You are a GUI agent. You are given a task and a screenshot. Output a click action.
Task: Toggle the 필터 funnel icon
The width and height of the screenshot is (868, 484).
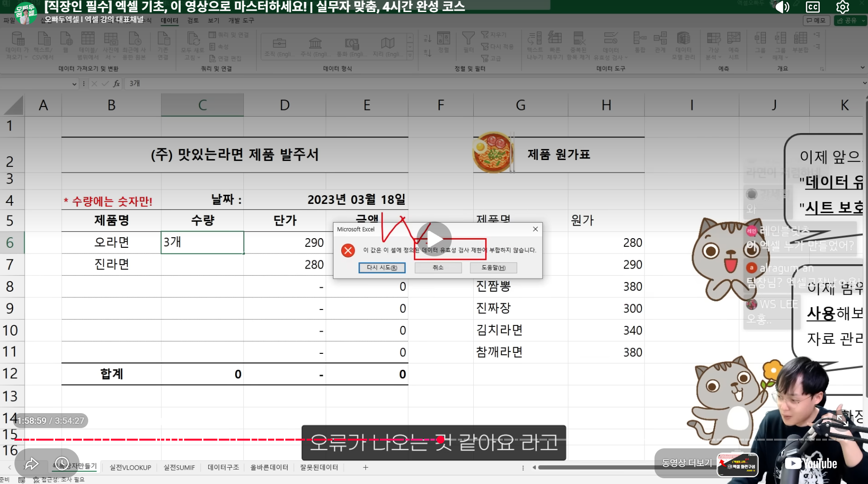(468, 42)
